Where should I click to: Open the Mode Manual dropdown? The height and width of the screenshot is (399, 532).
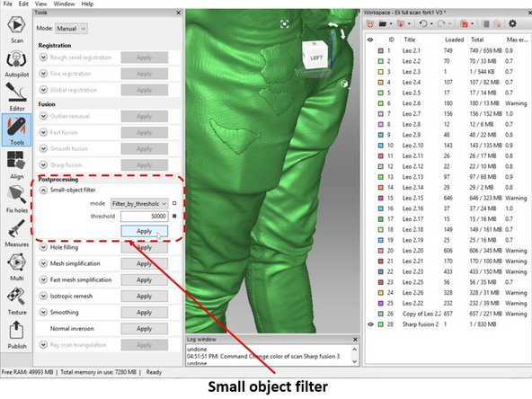pyautogui.click(x=71, y=29)
